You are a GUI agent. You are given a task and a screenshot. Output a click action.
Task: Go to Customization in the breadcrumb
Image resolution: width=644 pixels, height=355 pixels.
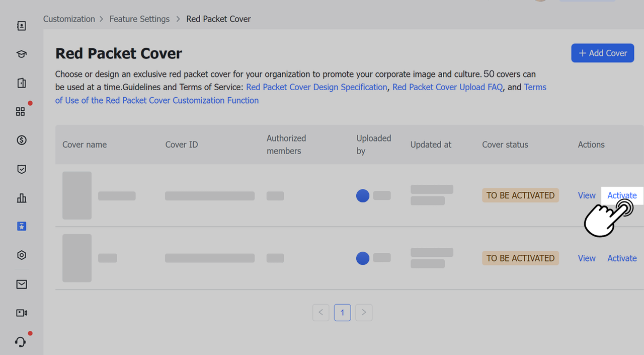[69, 19]
